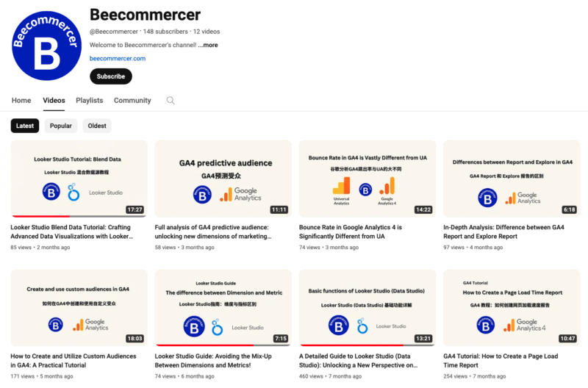
Task: Click the 17:27 duration badge on Blend Data video
Action: tap(135, 209)
